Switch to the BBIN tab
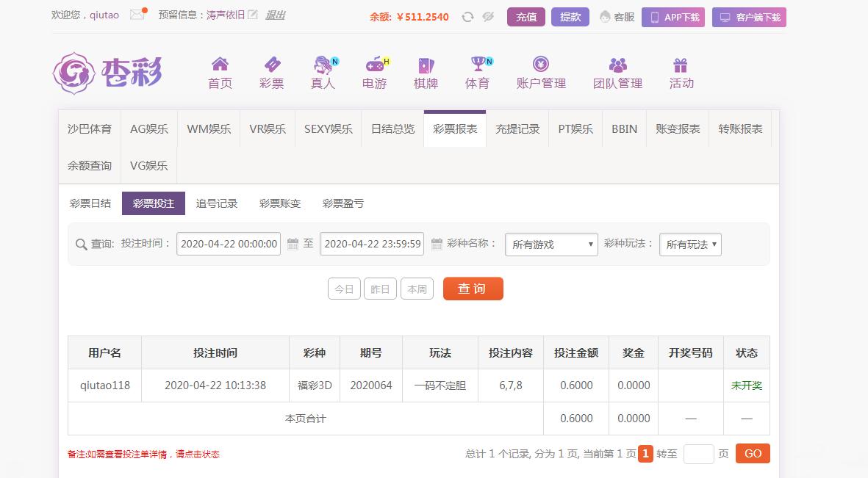 coord(625,129)
